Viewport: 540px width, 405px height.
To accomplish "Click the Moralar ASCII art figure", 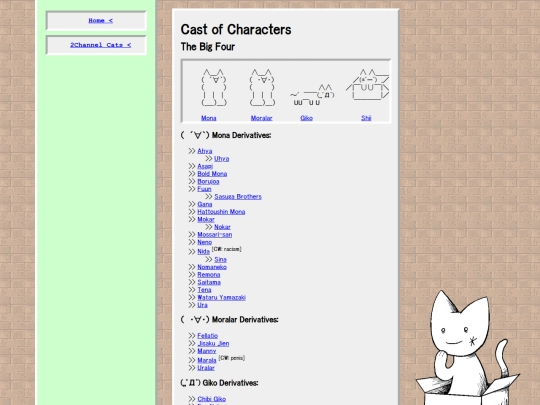I will pos(262,87).
